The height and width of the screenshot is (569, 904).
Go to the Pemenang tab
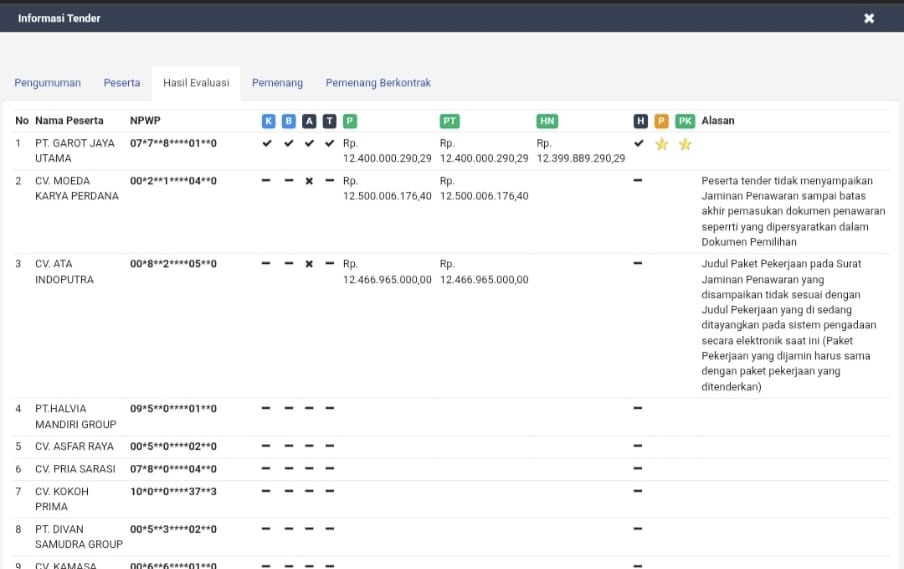point(277,82)
